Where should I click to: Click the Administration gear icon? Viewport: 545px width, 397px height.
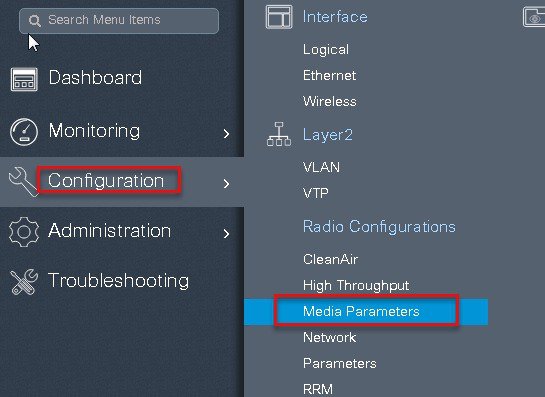tap(24, 232)
